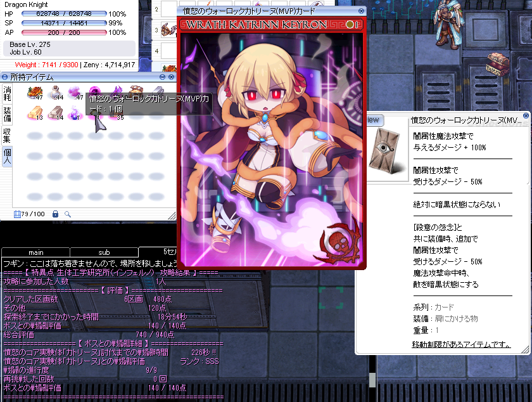This screenshot has height=402, width=532.
Task: Click the AP bar 200 / 200
Action: [64, 32]
